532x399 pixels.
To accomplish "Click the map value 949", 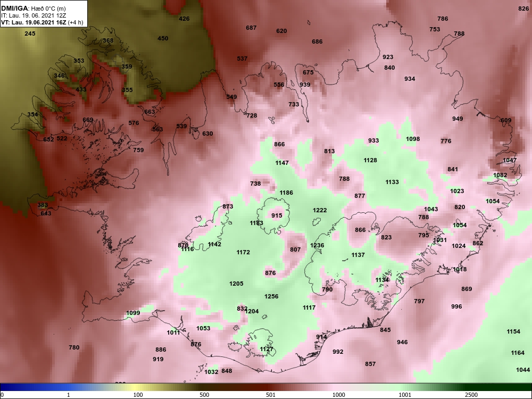I will [x=458, y=119].
